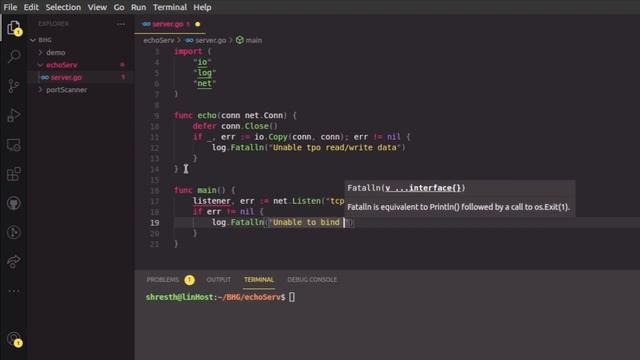Screen dimensions: 640x360
Task: Open the File menu
Action: pos(10,7)
